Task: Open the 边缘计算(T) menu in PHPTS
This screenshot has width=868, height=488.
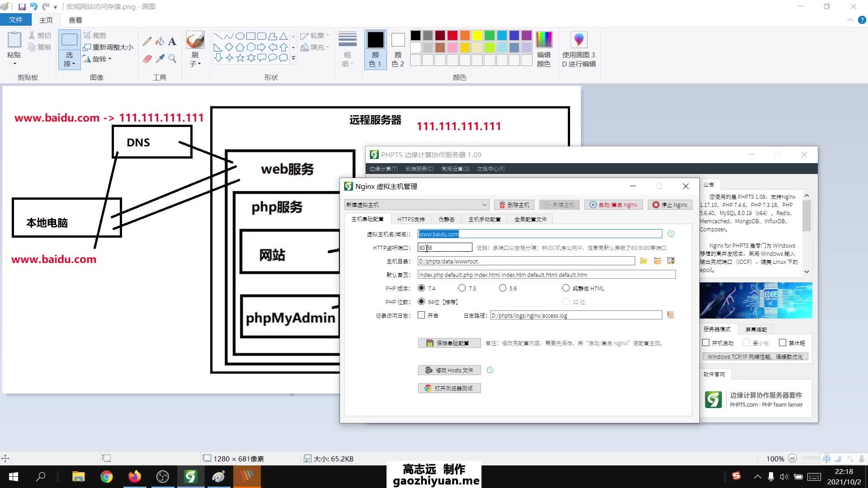Action: pyautogui.click(x=383, y=169)
